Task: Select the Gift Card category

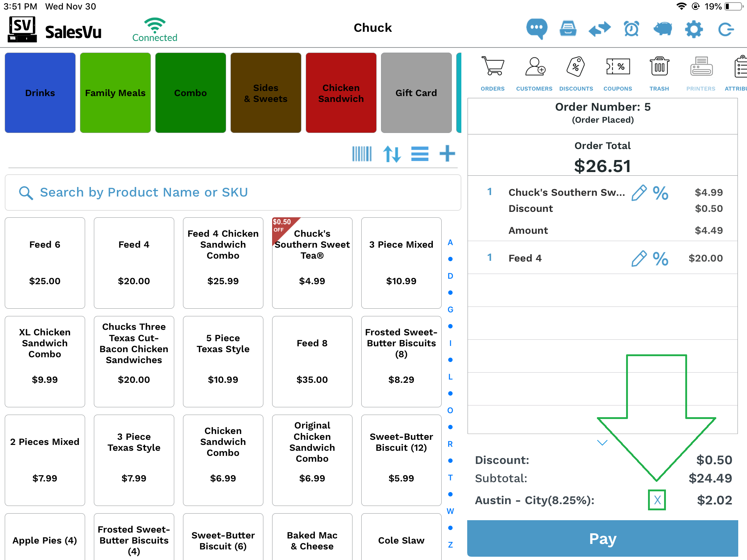Action: (416, 93)
